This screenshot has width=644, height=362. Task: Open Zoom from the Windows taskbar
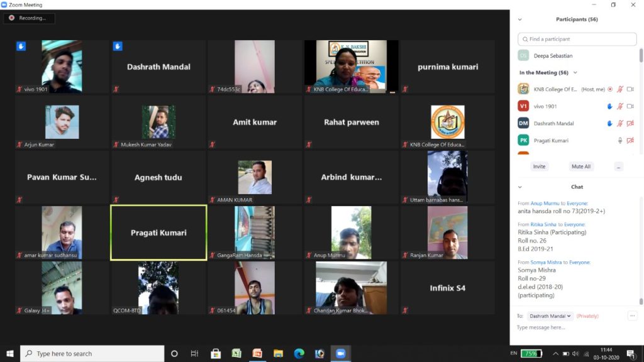[341, 353]
